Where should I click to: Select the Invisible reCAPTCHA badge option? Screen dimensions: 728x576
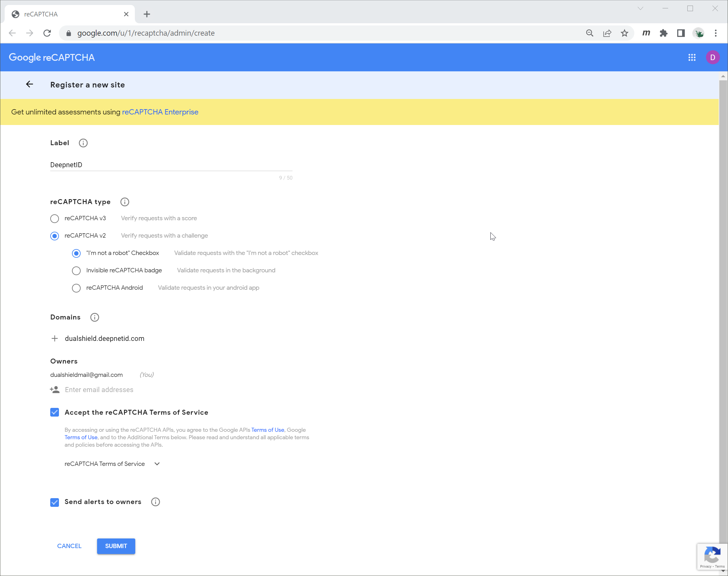(x=76, y=270)
